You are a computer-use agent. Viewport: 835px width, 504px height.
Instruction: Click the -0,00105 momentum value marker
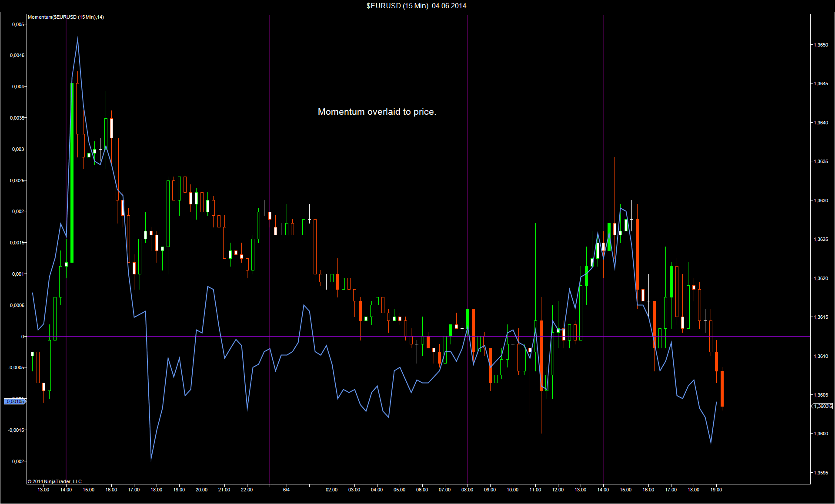(14, 401)
